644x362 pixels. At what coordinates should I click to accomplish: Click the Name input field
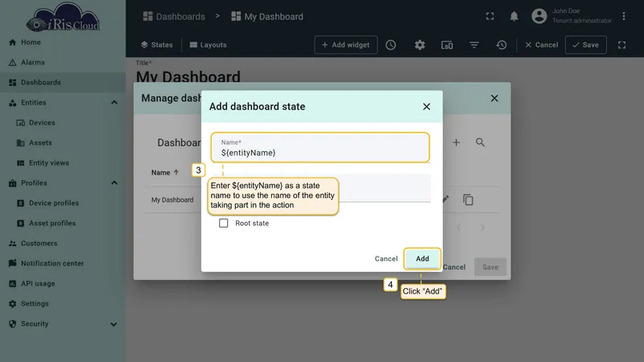coord(320,148)
